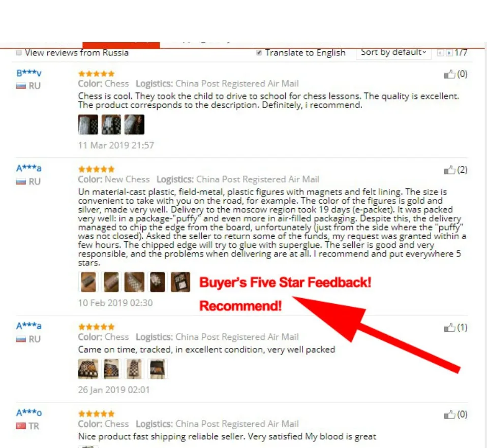Screen dimensions: 487x448
Task: View last photo of the New Chess review
Action: [x=180, y=282]
